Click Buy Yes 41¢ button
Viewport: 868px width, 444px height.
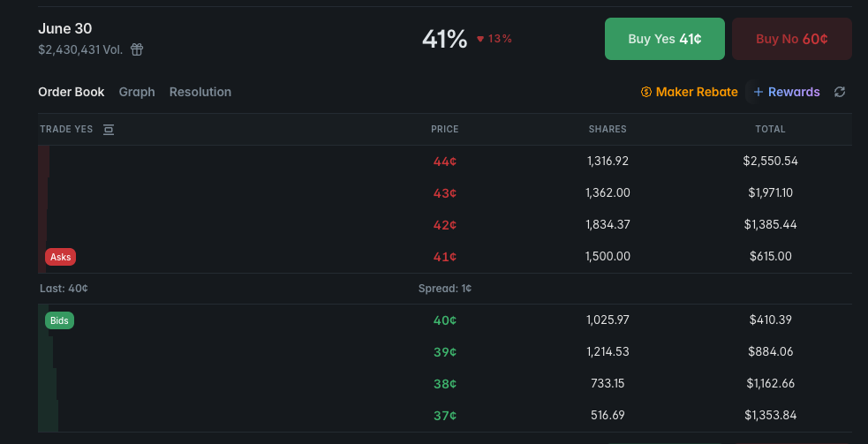coord(664,39)
